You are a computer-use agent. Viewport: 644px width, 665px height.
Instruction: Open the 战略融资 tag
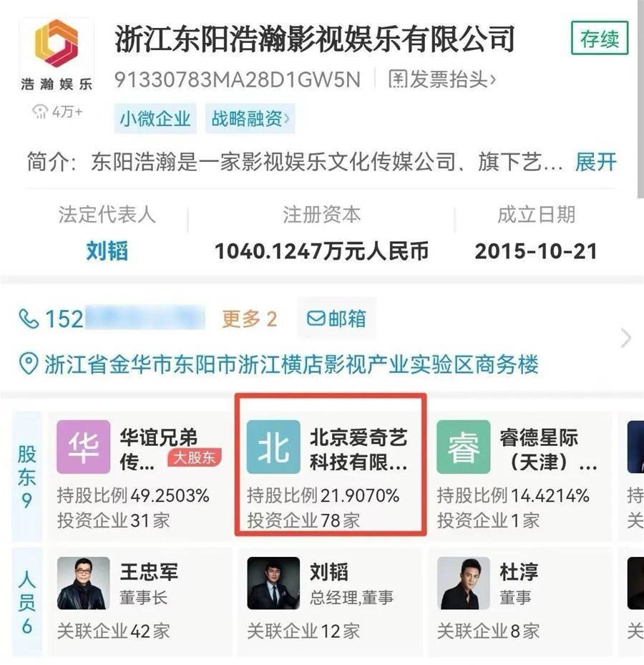[250, 118]
